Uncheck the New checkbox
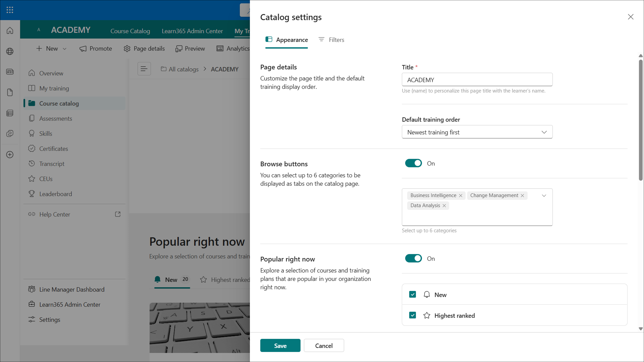644x362 pixels. (413, 295)
